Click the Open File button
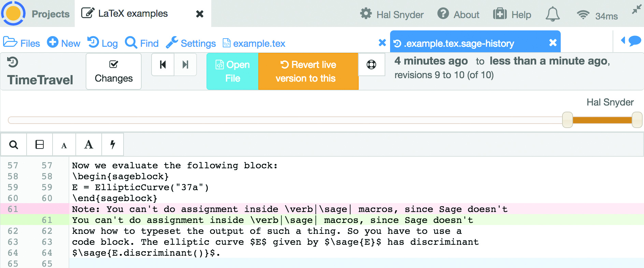 coord(232,71)
